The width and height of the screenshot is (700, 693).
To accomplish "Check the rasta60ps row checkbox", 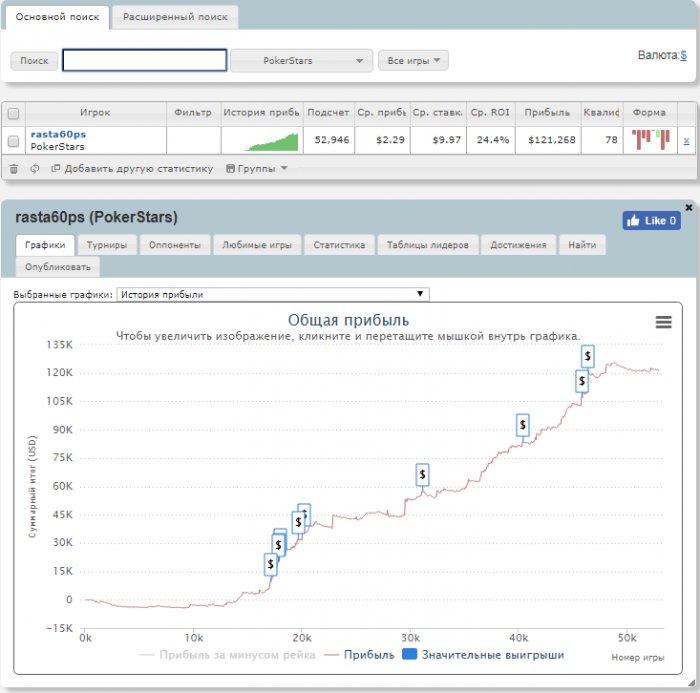I will [13, 141].
